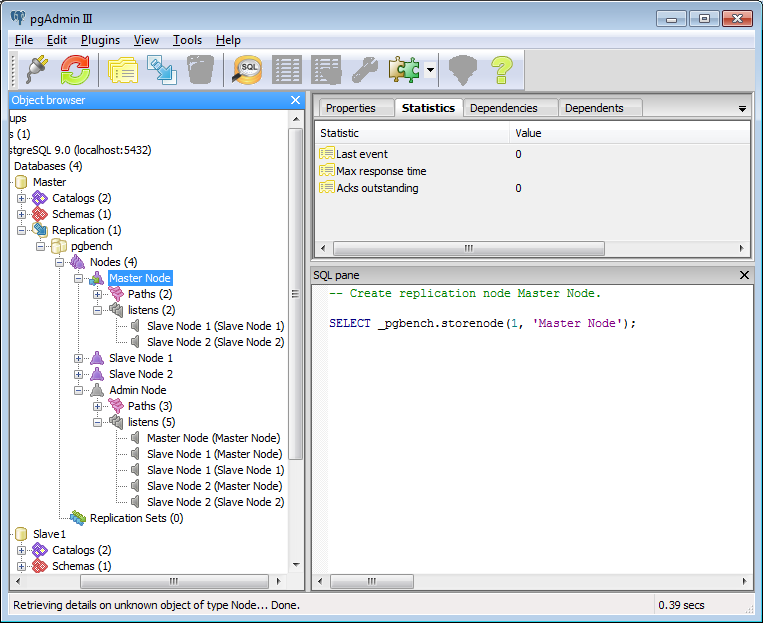The width and height of the screenshot is (763, 623).
Task: Switch to the Dependencies tab
Action: [x=503, y=108]
